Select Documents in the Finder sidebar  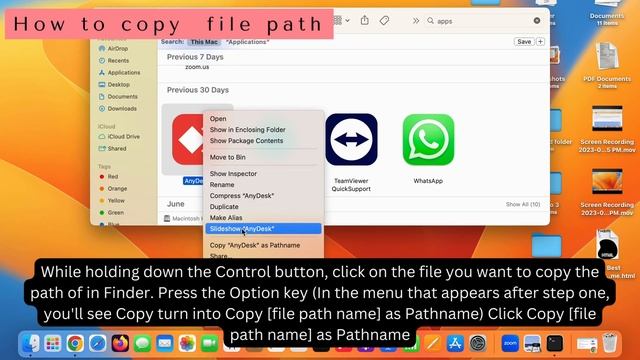click(122, 96)
